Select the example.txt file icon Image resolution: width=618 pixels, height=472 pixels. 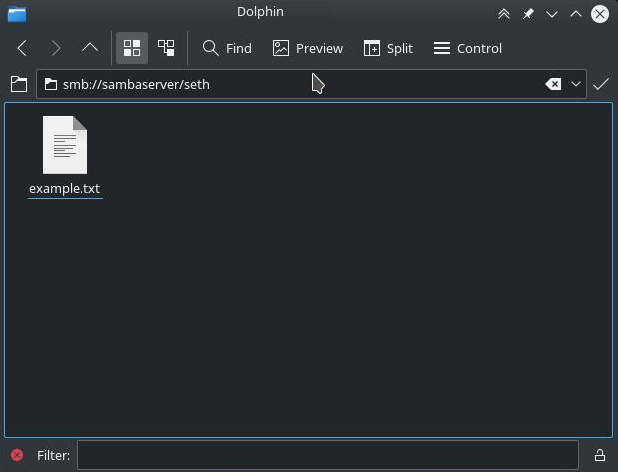click(x=65, y=145)
